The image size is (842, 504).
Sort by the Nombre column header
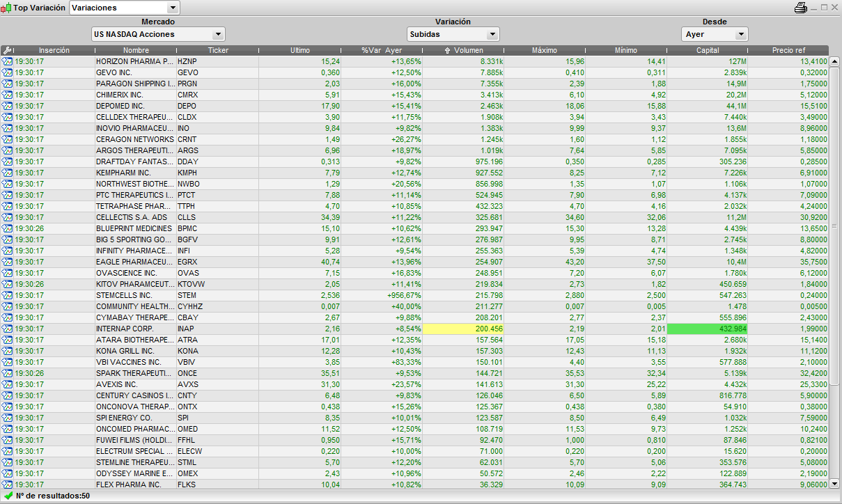point(136,51)
